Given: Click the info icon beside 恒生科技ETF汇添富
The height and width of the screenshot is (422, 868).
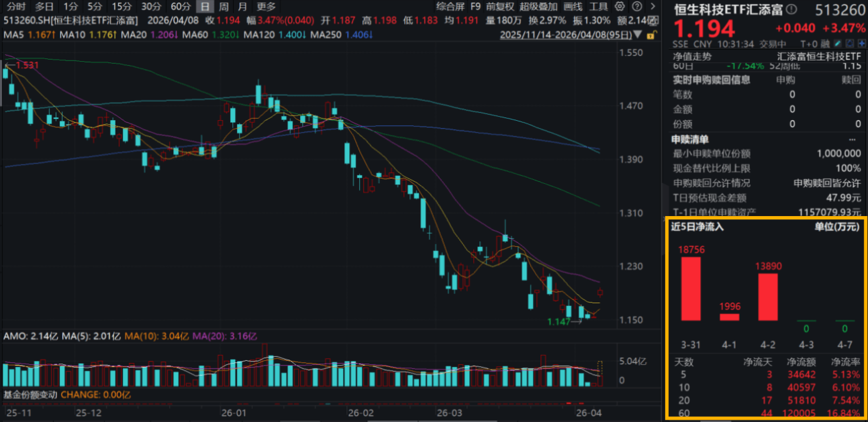Looking at the screenshot, I should pyautogui.click(x=790, y=9).
